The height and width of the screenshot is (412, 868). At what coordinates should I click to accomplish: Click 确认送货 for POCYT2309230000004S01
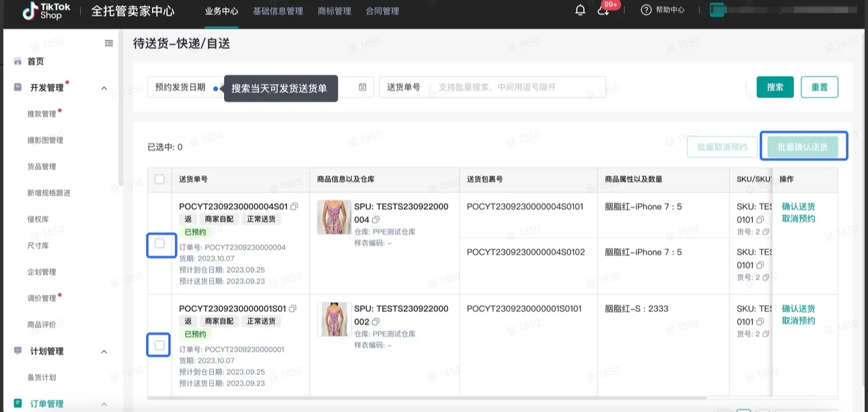point(799,206)
